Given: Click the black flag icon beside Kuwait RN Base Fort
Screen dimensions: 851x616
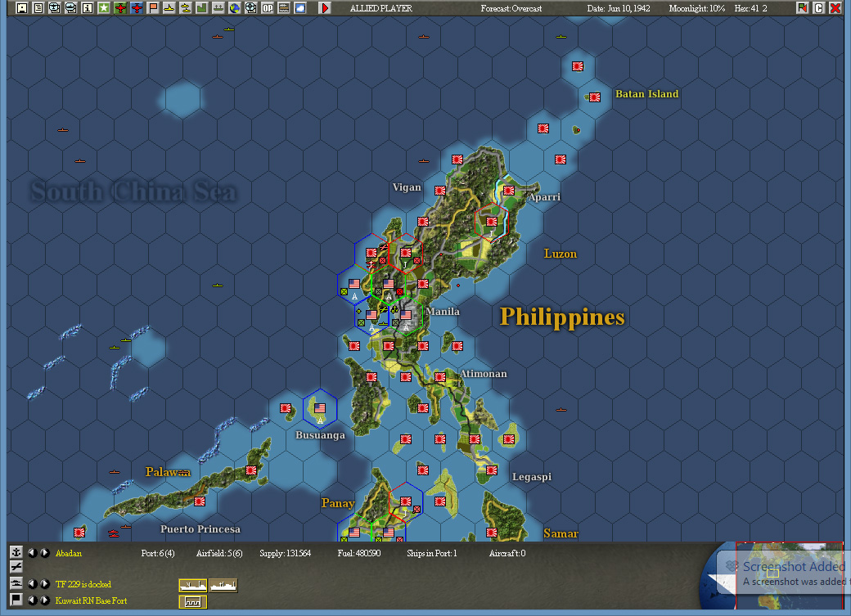Looking at the screenshot, I should 16,600.
